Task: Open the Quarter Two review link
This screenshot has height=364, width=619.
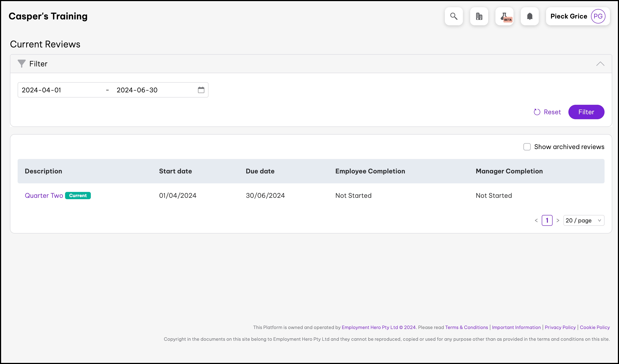Action: click(44, 195)
